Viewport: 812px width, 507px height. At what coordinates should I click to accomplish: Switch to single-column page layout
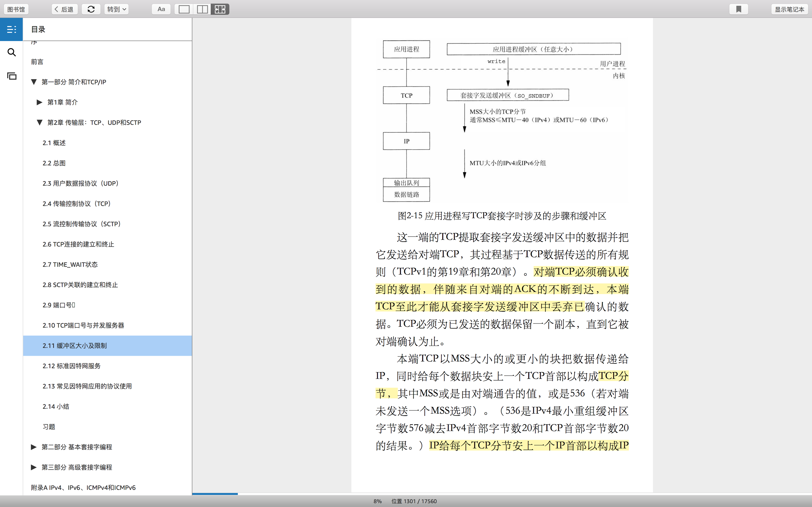click(184, 9)
